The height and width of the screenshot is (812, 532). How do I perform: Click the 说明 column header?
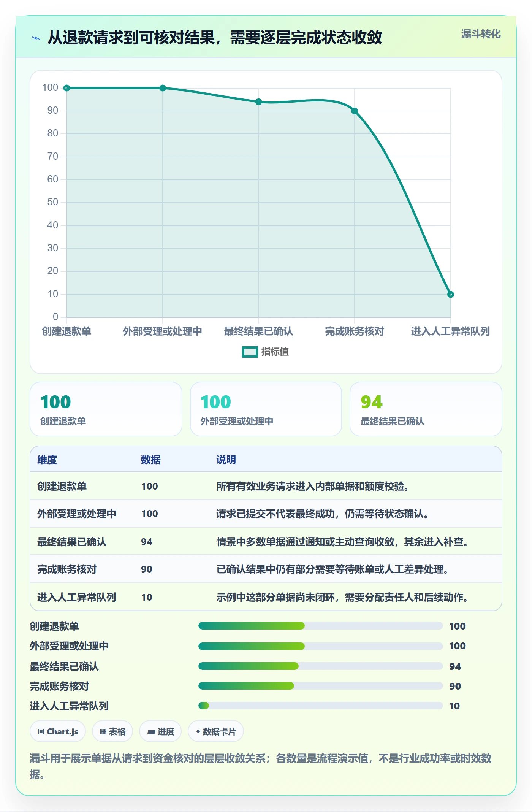(x=226, y=460)
